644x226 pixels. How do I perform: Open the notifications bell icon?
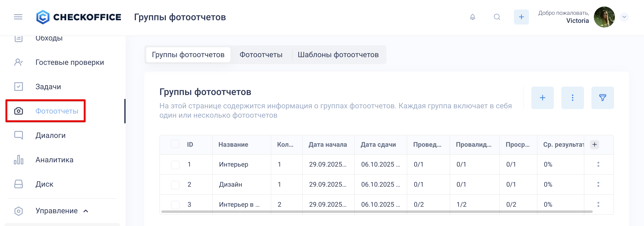[x=472, y=17]
